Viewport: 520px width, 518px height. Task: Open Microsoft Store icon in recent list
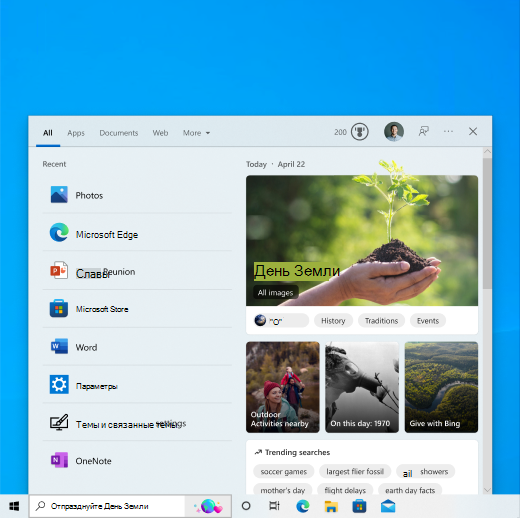click(59, 308)
